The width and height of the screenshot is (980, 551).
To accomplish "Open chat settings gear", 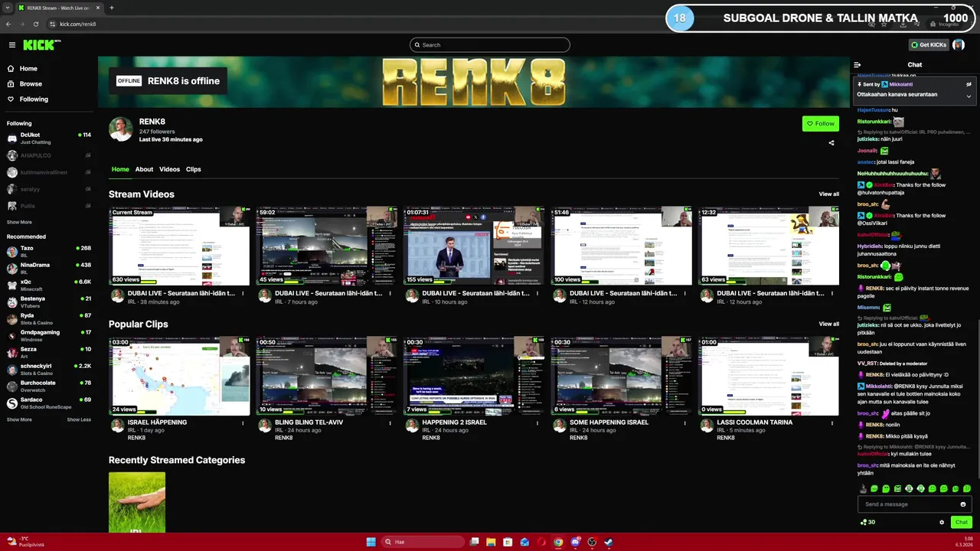I will pos(942,523).
